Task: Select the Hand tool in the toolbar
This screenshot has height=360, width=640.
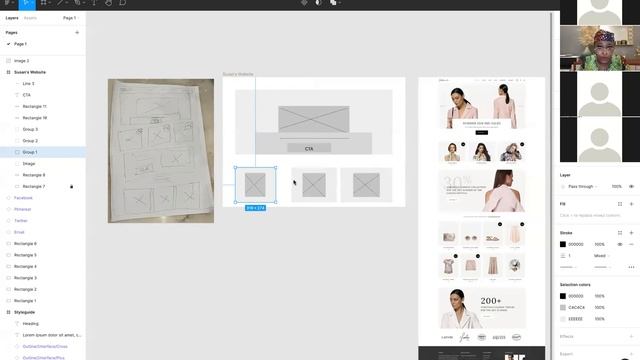Action: coord(109,3)
